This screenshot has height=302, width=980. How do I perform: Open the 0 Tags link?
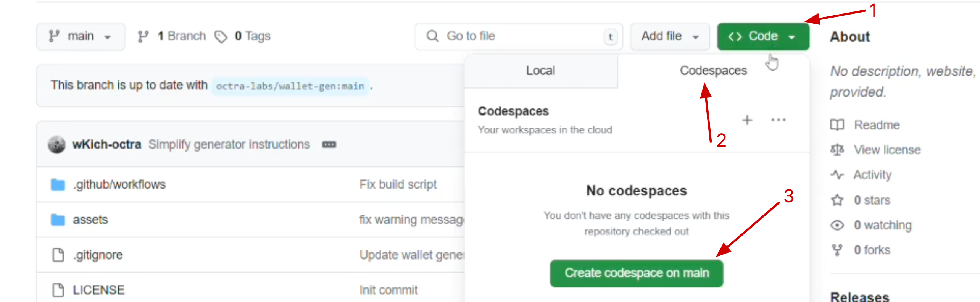click(x=243, y=36)
